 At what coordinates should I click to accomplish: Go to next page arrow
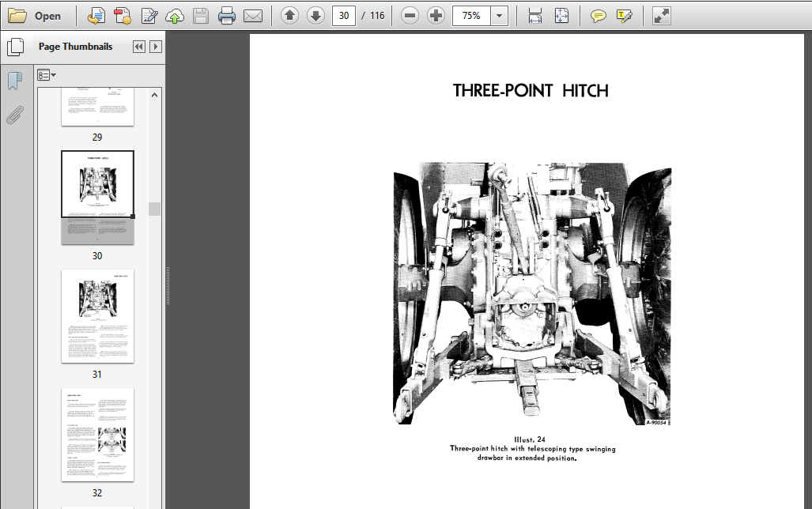(315, 16)
